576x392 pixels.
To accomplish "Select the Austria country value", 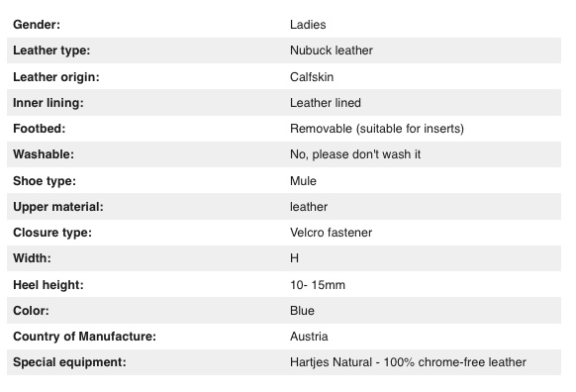I will pyautogui.click(x=309, y=337).
